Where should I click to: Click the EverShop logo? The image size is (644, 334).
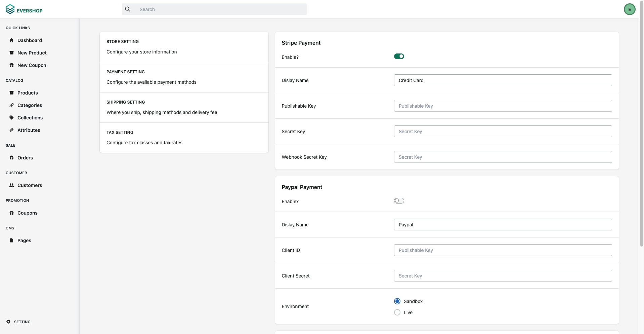(24, 9)
